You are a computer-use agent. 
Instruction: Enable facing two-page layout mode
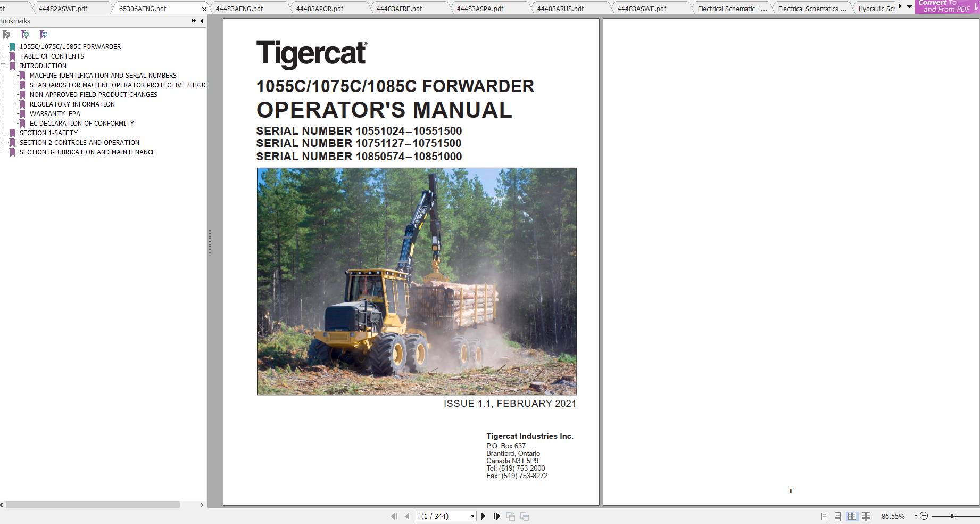pos(853,516)
